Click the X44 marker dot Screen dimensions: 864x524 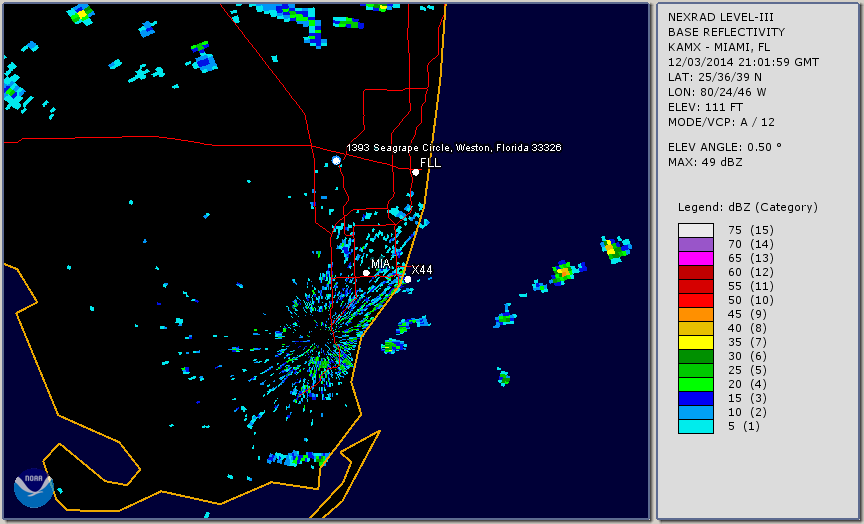click(x=408, y=279)
